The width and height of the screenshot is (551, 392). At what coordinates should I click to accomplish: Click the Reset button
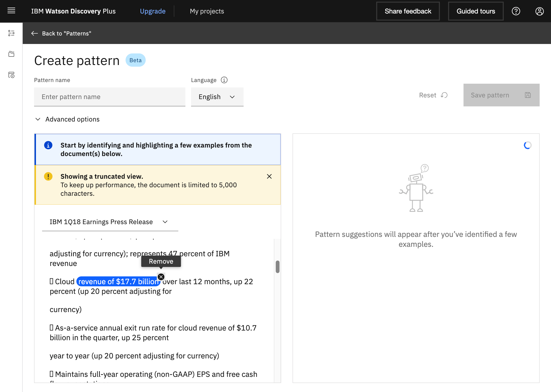(433, 95)
